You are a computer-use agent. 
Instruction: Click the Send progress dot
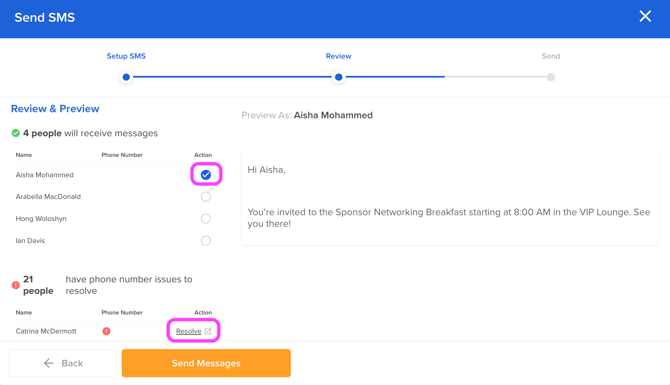tap(551, 77)
